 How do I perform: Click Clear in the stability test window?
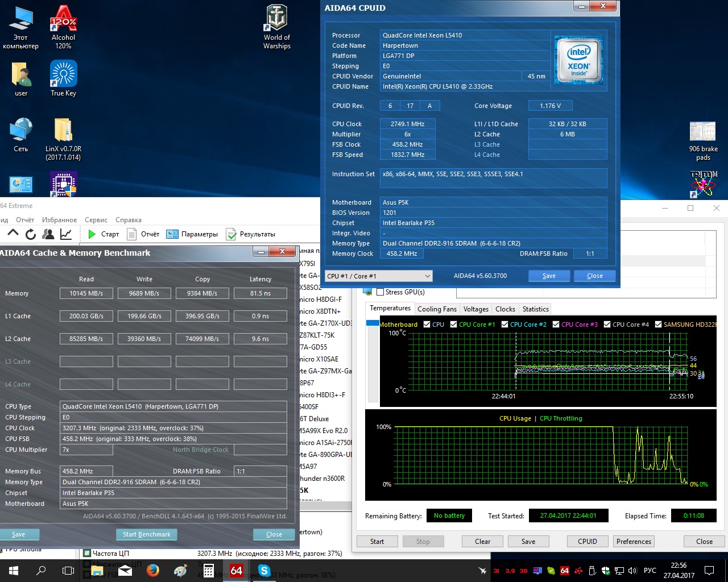coord(483,542)
